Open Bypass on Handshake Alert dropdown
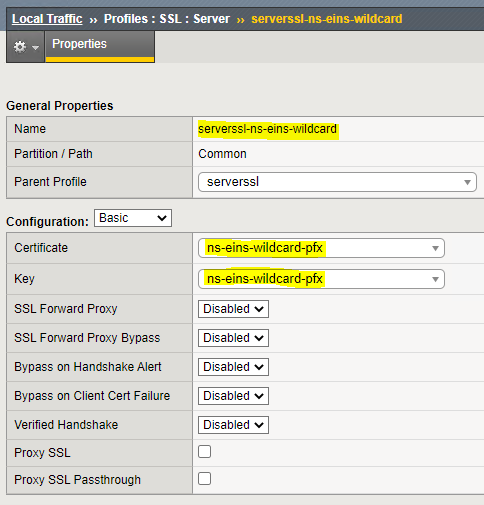Screen dimensions: 484x505 233,367
